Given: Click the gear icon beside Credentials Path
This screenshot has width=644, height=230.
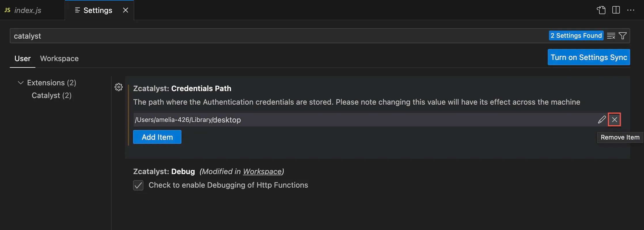Looking at the screenshot, I should (119, 87).
